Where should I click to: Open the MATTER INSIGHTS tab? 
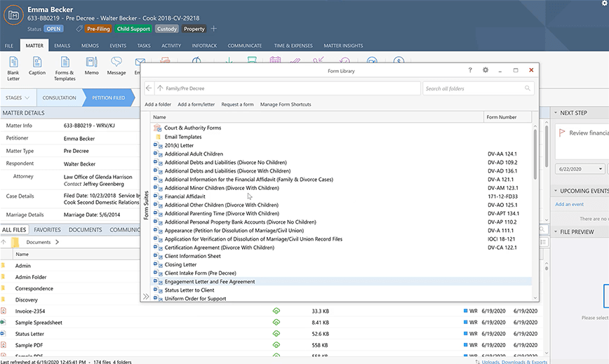[343, 46]
